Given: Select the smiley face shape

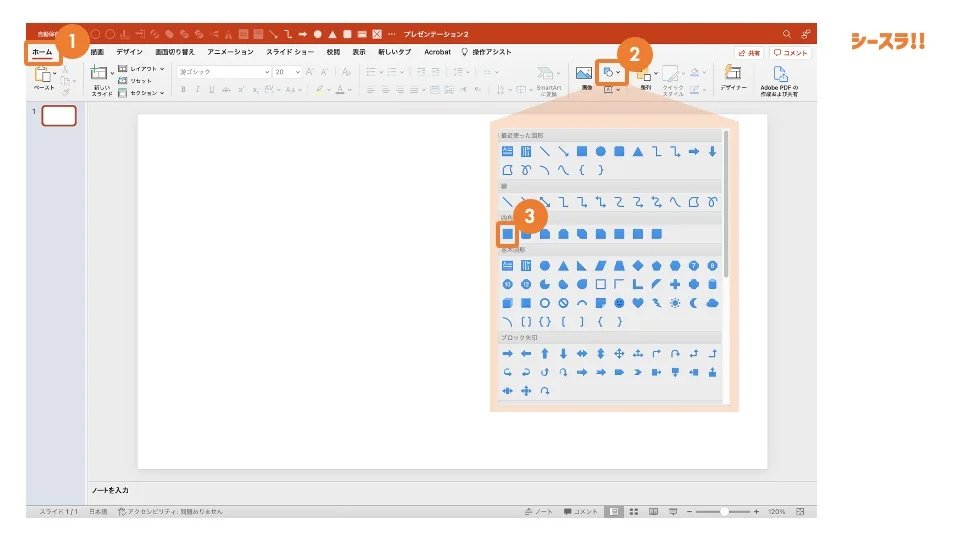Looking at the screenshot, I should (619, 303).
